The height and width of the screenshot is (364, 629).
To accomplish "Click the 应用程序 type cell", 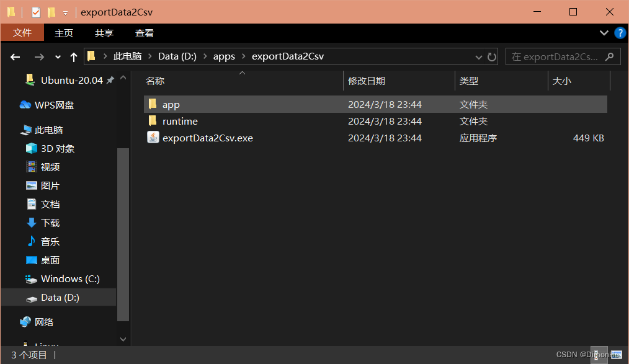I will [x=478, y=138].
